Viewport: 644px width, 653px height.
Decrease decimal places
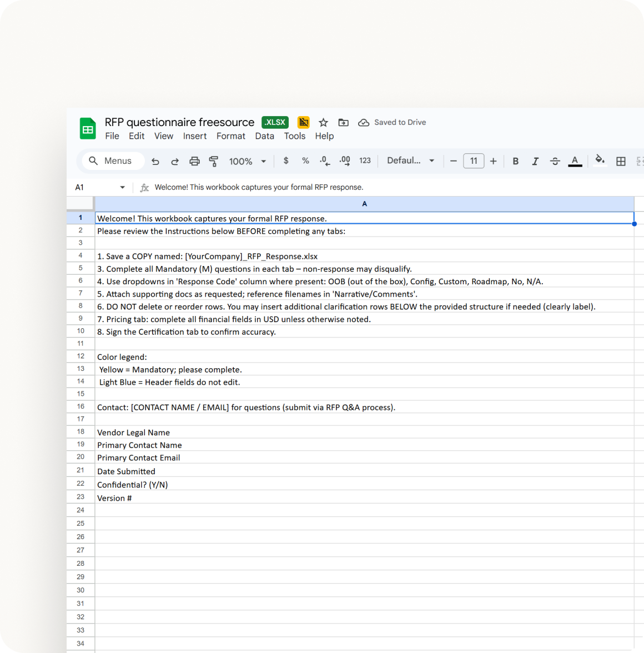(x=325, y=161)
